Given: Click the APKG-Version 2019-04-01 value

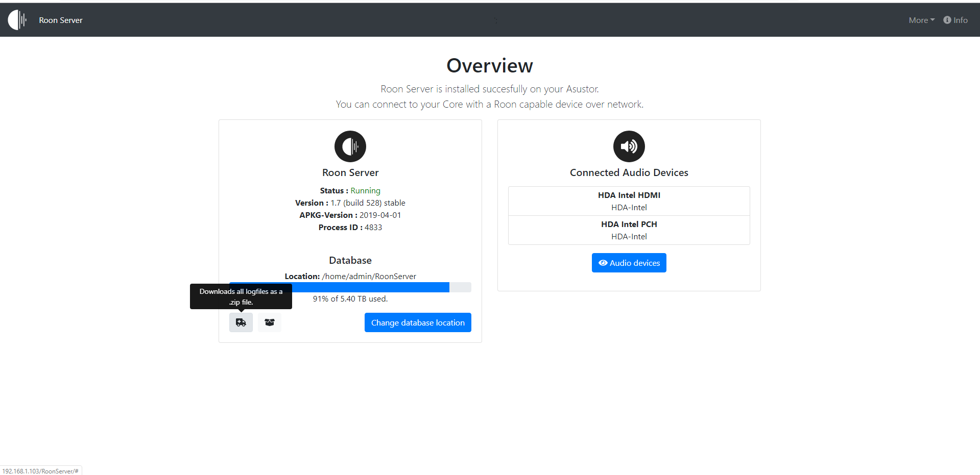Looking at the screenshot, I should point(380,215).
